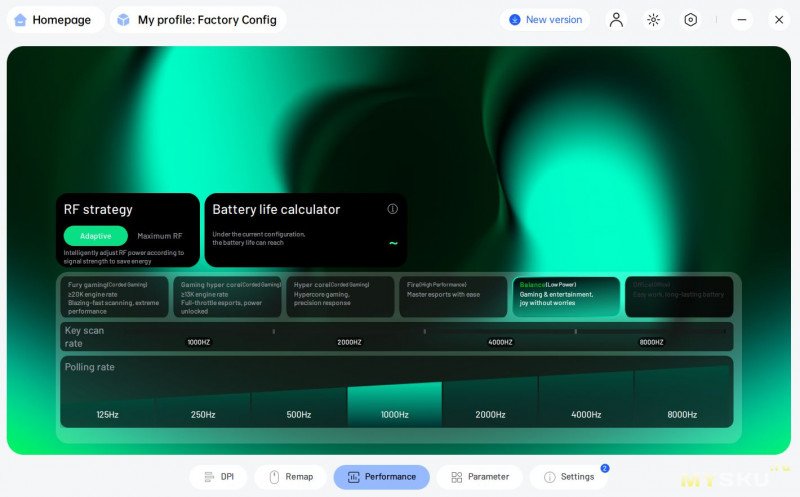
Task: Open Settings tab with notification badge
Action: (x=568, y=477)
